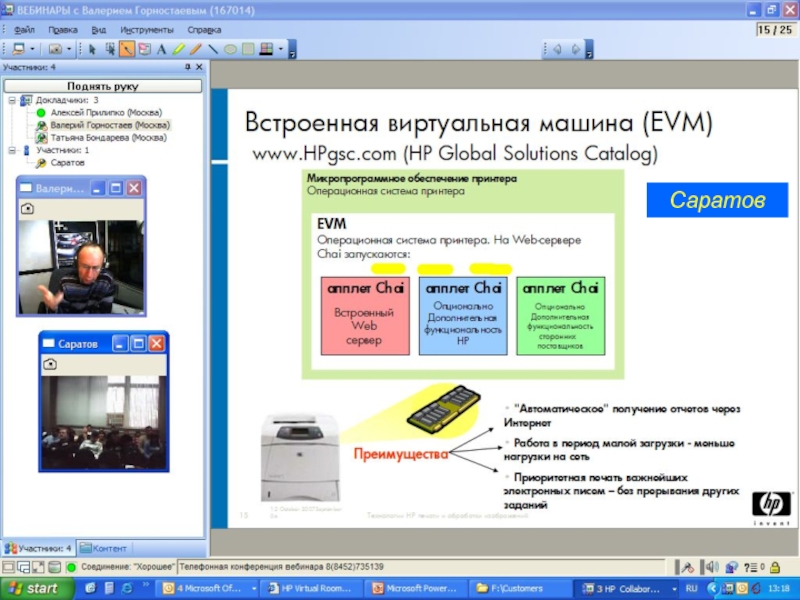Activate the highlighted laser pointer tool
800x600 pixels.
127,48
